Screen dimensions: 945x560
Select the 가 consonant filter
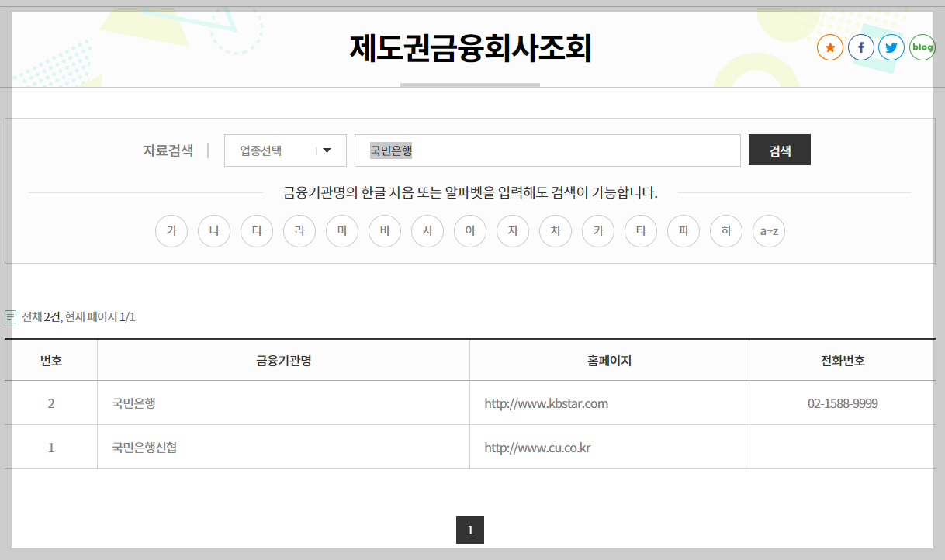pos(171,230)
